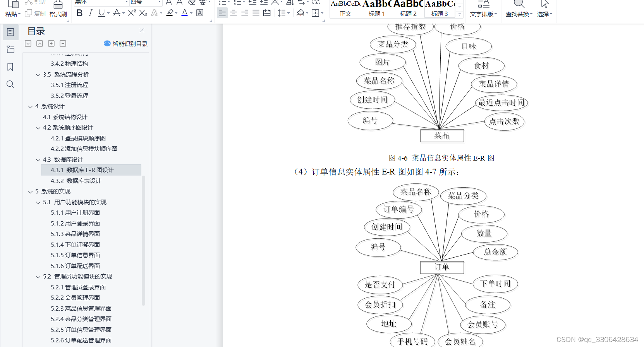Collapse the 5.1 用户功能模块的实现 node

(38, 202)
